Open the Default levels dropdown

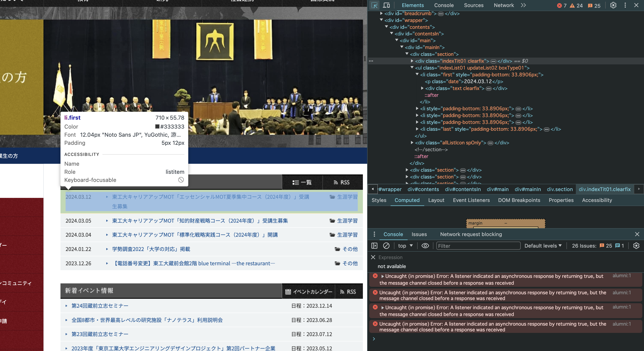tap(543, 246)
